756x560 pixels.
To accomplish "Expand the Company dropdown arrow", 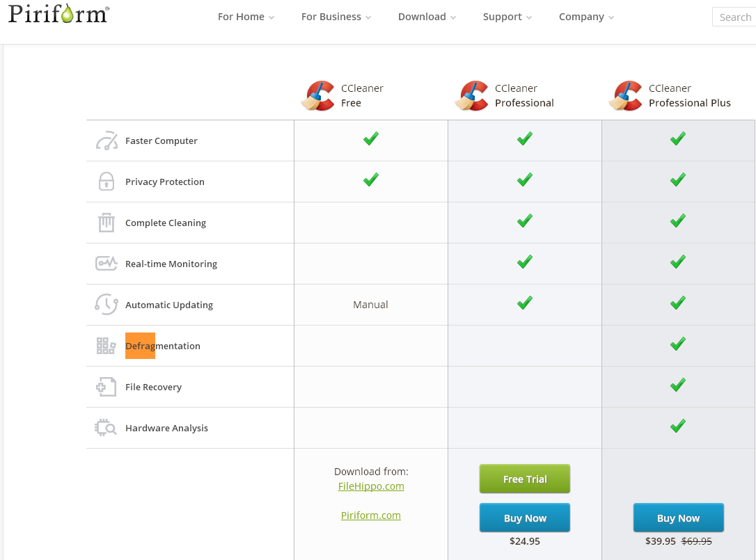I will click(611, 18).
